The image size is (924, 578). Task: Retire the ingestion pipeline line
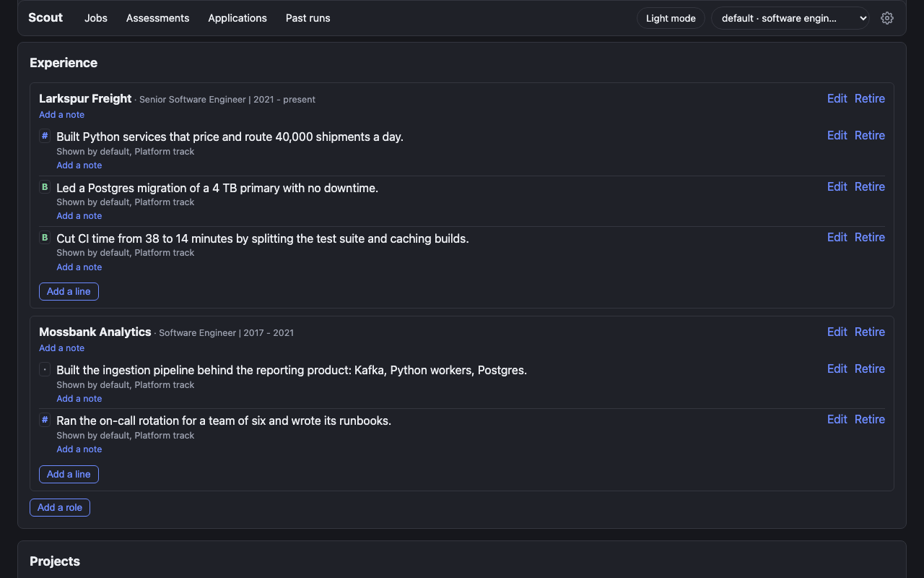tap(870, 368)
